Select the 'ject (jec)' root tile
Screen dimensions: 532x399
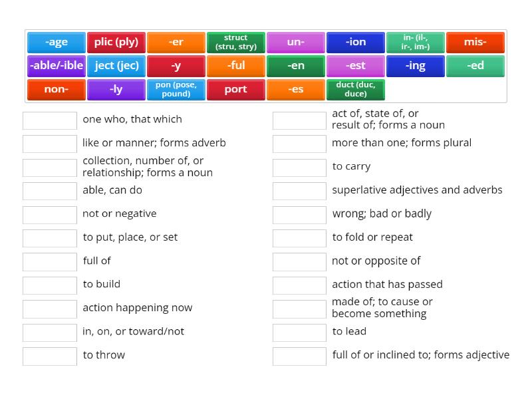coord(116,66)
